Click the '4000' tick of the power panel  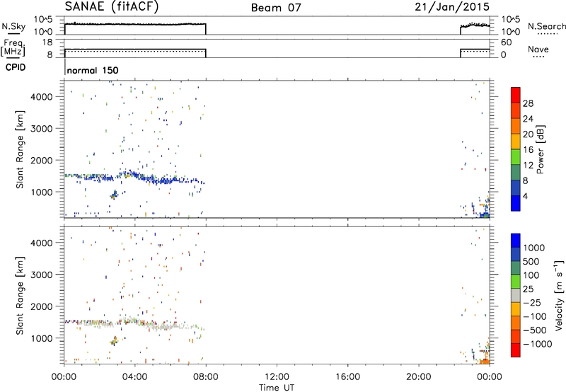[x=41, y=97]
